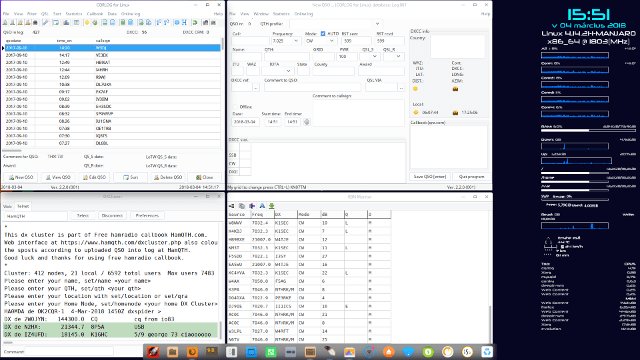
Task: Click the Edit QSO button
Action: [94, 178]
